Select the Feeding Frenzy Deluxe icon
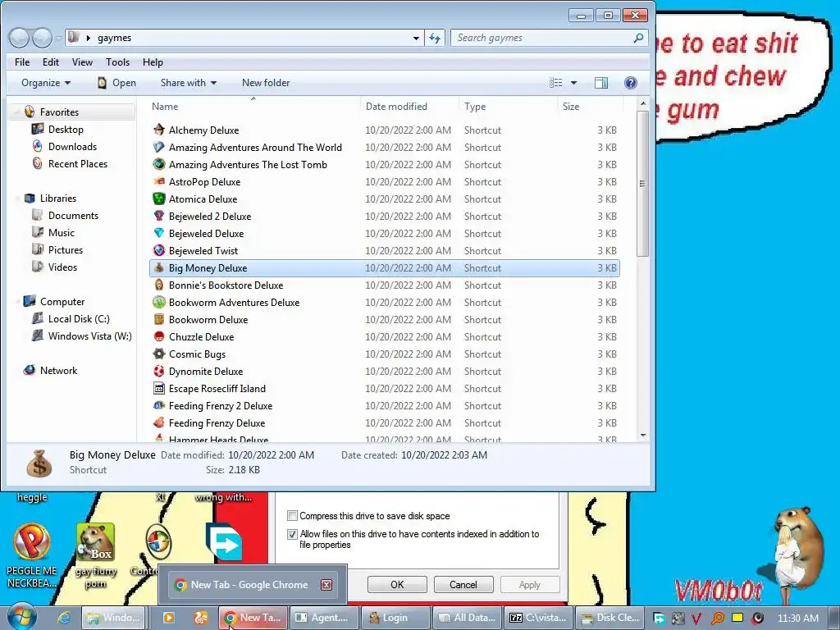840x630 pixels. coord(159,422)
